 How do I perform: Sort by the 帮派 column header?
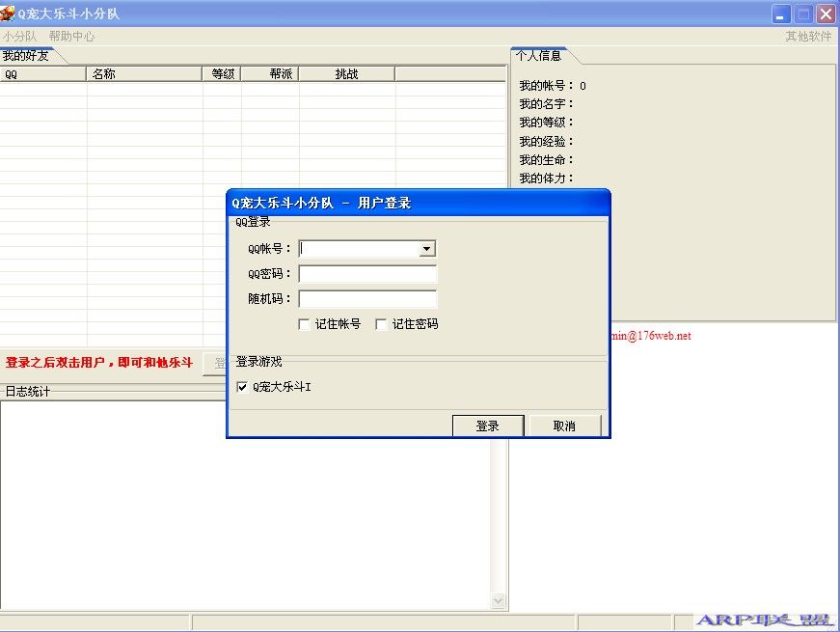coord(270,74)
